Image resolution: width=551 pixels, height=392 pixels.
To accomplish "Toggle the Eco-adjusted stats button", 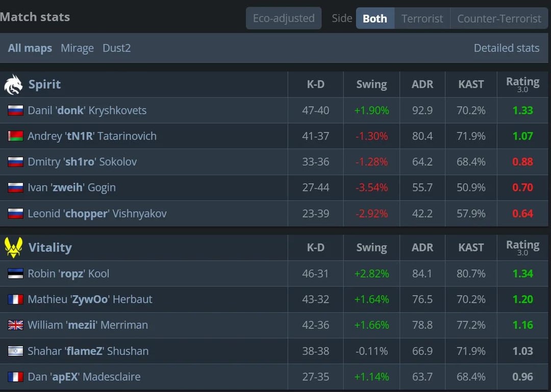I will coord(284,18).
